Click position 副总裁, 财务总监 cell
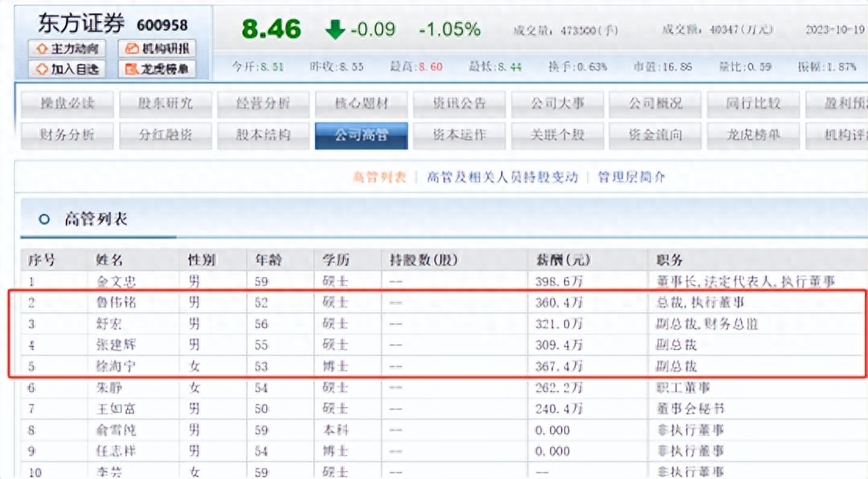 (707, 323)
